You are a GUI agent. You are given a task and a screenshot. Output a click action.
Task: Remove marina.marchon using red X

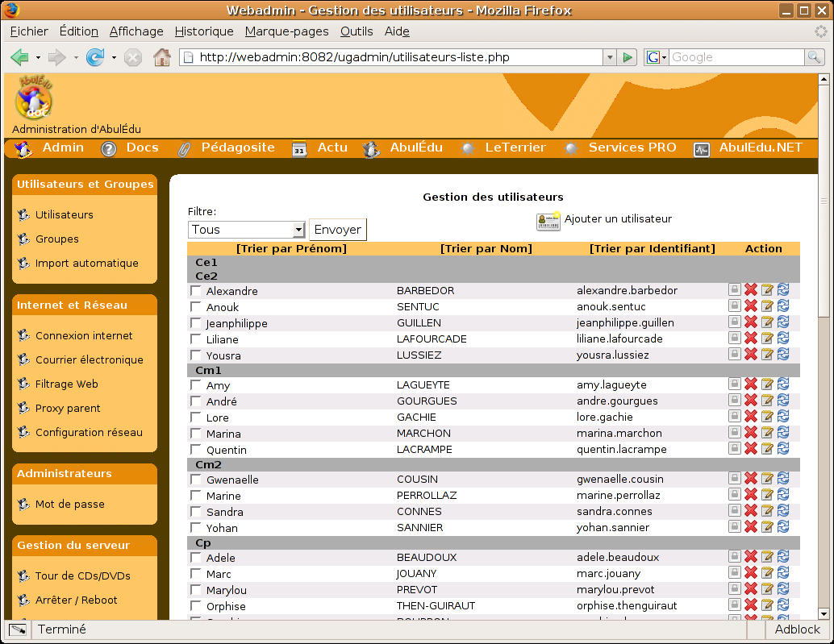point(750,432)
